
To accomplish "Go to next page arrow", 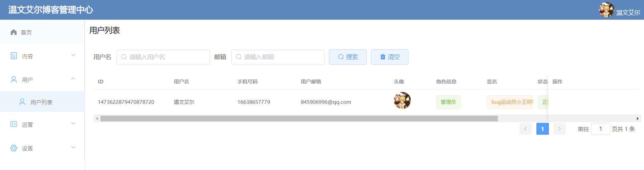I will (x=559, y=129).
